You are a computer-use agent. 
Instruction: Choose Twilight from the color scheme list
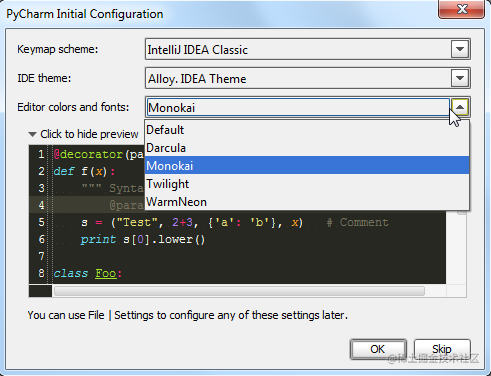pos(307,184)
